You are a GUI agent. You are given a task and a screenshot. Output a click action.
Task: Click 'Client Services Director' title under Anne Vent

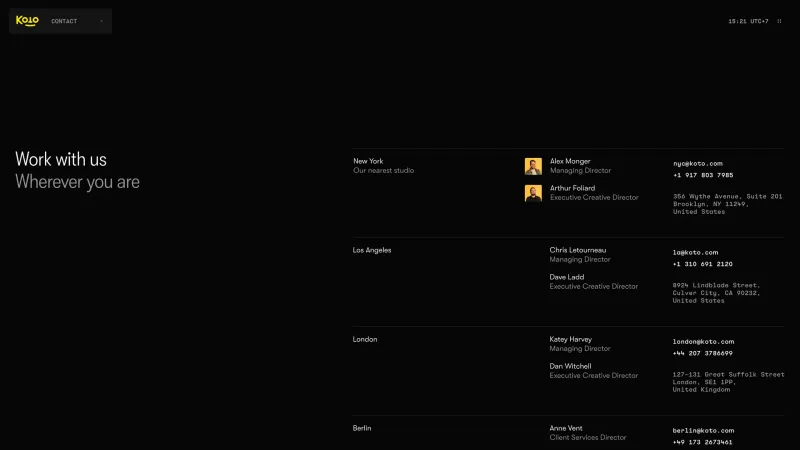588,438
